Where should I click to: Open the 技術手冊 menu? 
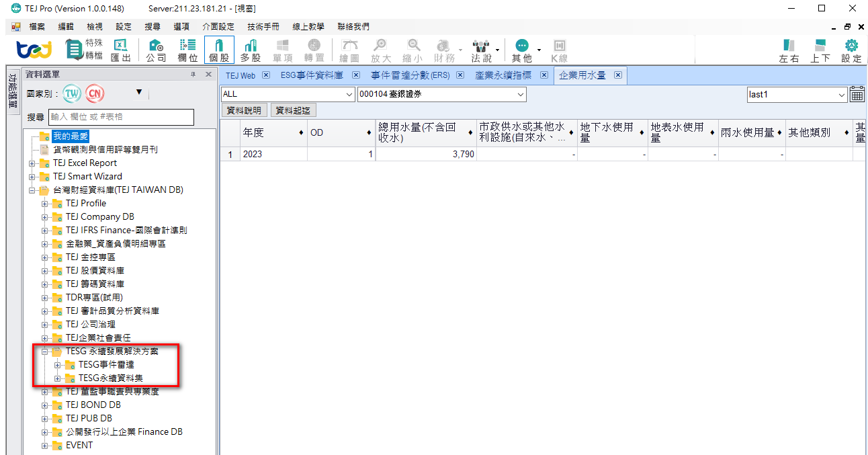263,27
